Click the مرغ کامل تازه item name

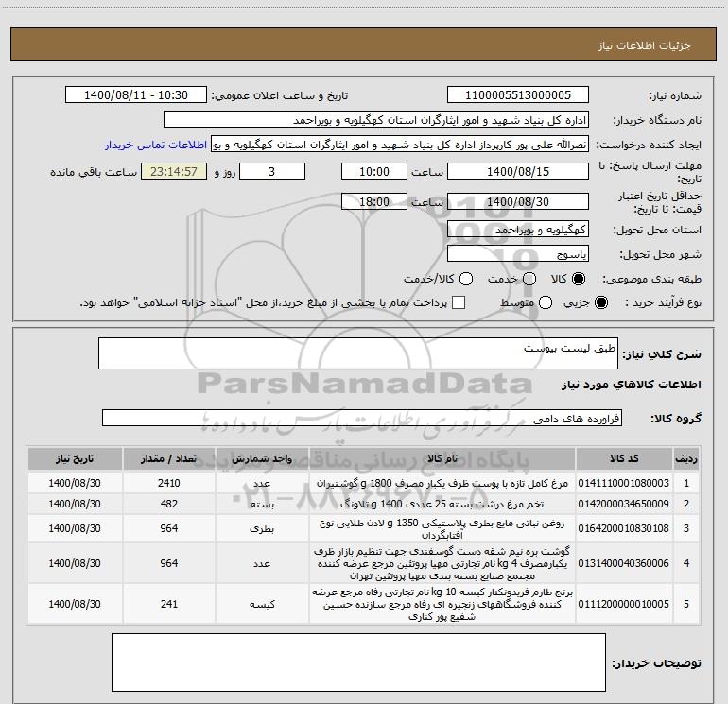coord(442,483)
